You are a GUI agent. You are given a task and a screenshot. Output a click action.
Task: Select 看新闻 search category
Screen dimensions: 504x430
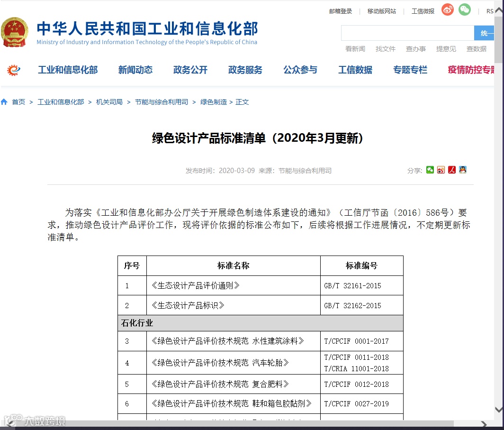click(x=355, y=49)
